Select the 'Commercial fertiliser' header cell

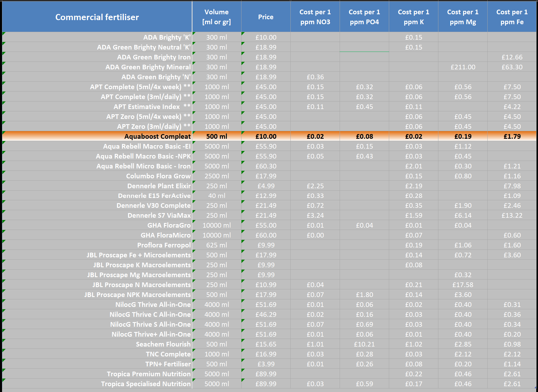(x=97, y=17)
